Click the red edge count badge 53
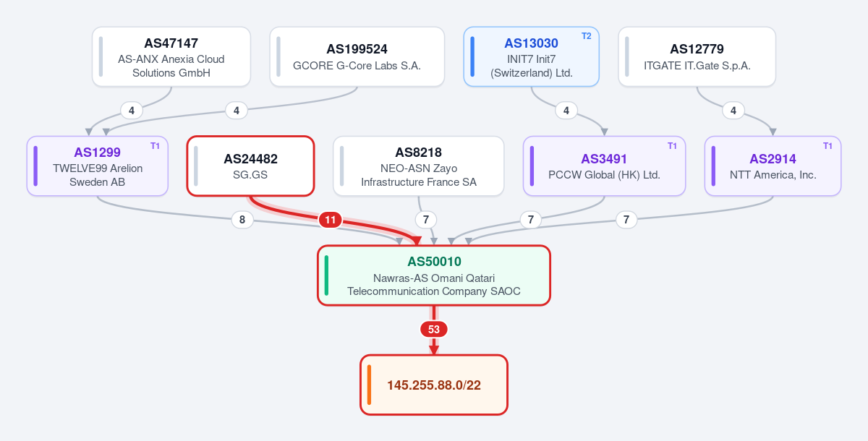The width and height of the screenshot is (868, 441). [x=434, y=329]
